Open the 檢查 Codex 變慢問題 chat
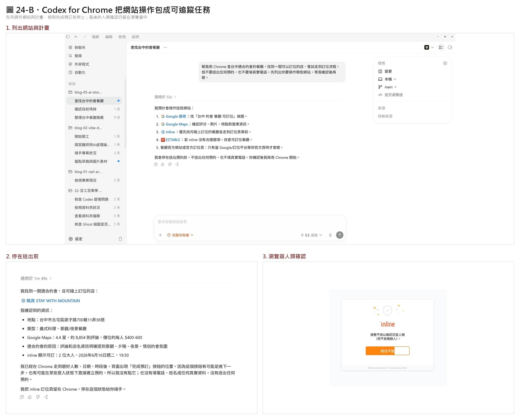 (x=94, y=199)
